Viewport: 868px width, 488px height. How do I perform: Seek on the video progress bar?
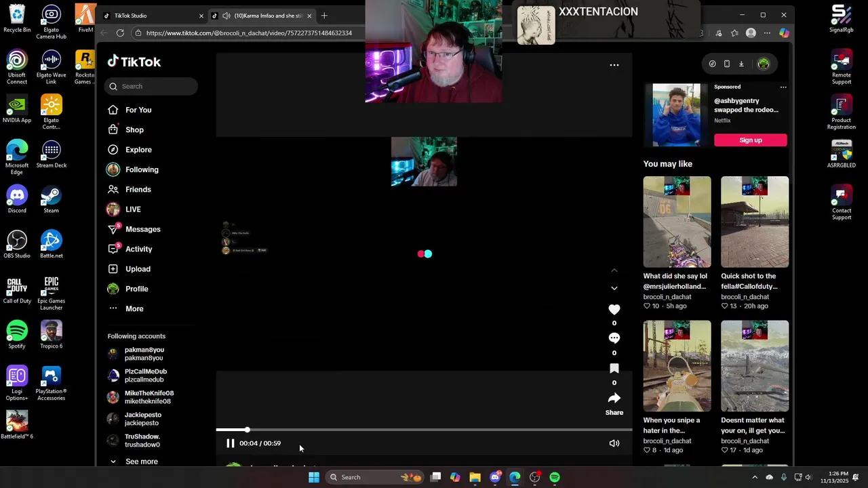tap(424, 430)
